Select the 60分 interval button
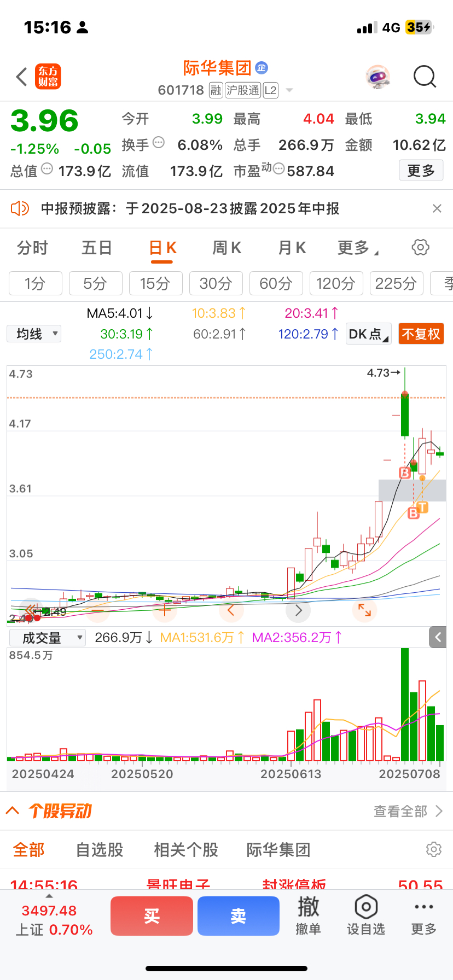 point(276,283)
